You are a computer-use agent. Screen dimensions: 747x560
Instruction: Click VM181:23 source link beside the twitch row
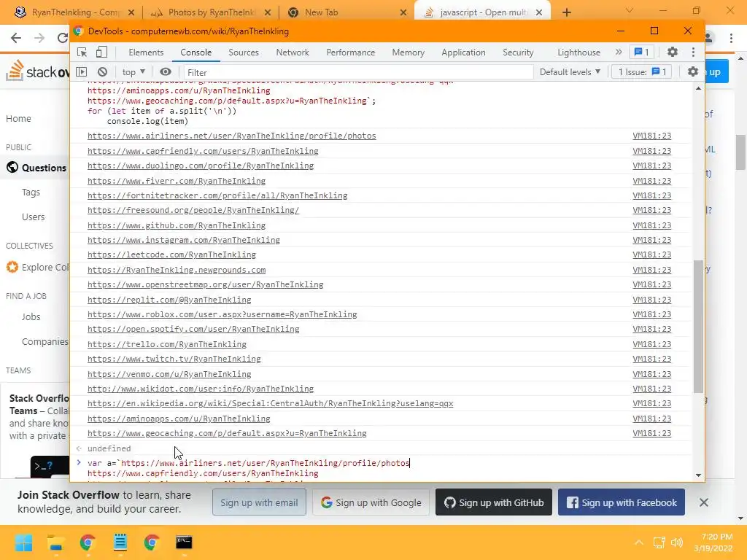(x=651, y=359)
